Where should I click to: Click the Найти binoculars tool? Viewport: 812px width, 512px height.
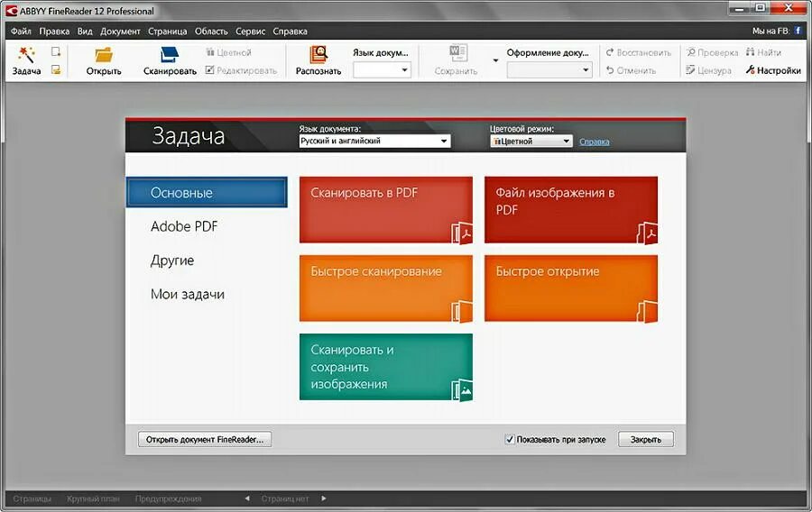(763, 52)
